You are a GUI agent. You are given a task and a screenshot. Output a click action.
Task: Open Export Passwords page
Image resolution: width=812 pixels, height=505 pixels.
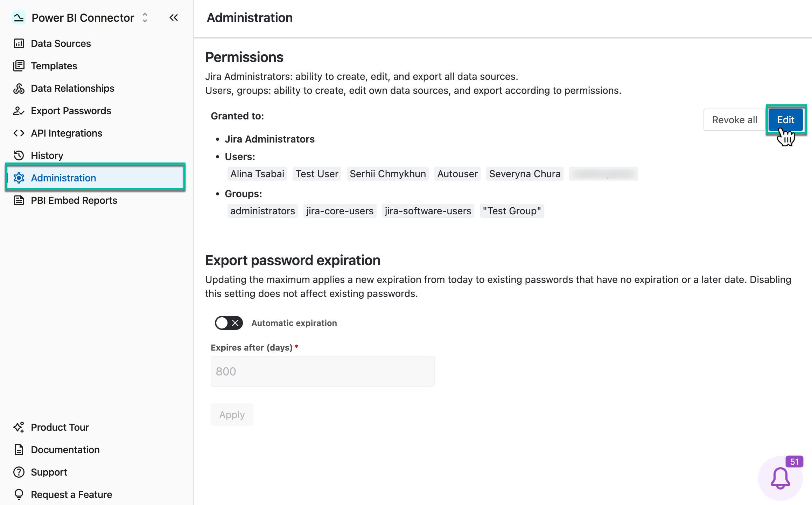click(x=71, y=111)
